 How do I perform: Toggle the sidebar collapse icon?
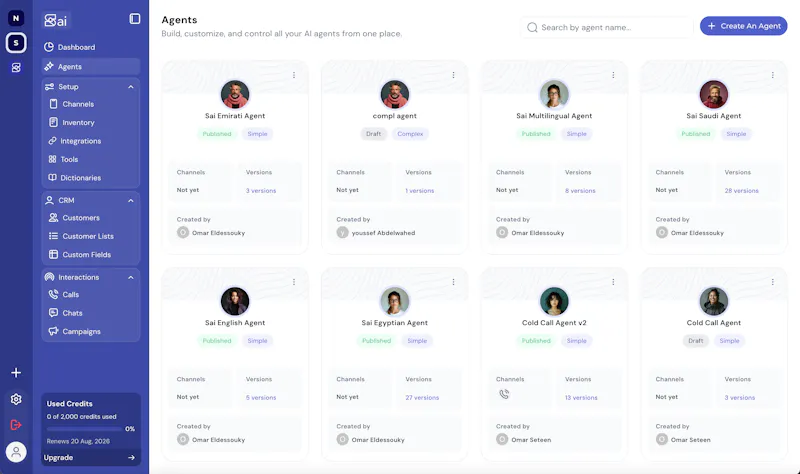pos(135,19)
